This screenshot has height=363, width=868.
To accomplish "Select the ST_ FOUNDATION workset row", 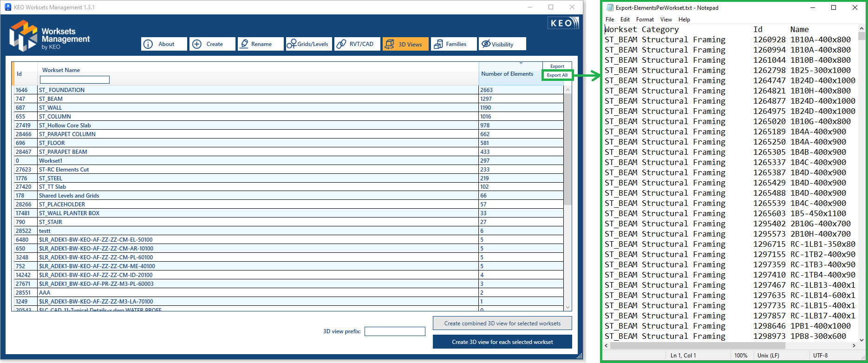I will [288, 90].
